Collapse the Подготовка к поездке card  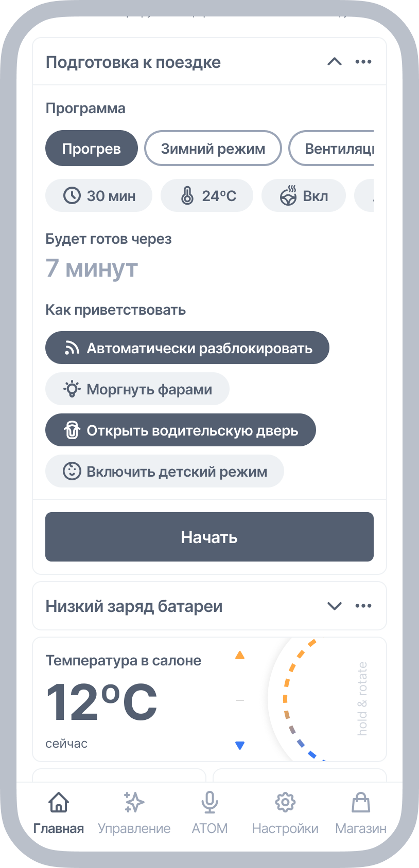click(x=335, y=62)
